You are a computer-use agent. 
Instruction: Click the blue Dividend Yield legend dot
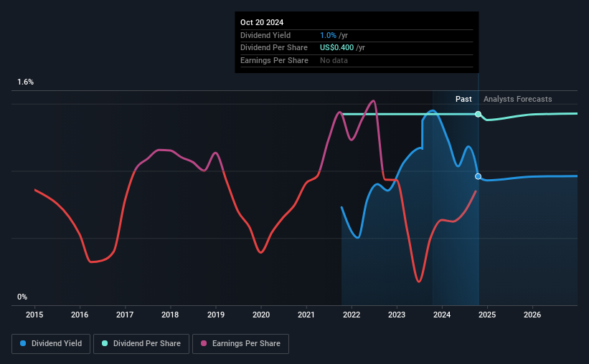(23, 343)
